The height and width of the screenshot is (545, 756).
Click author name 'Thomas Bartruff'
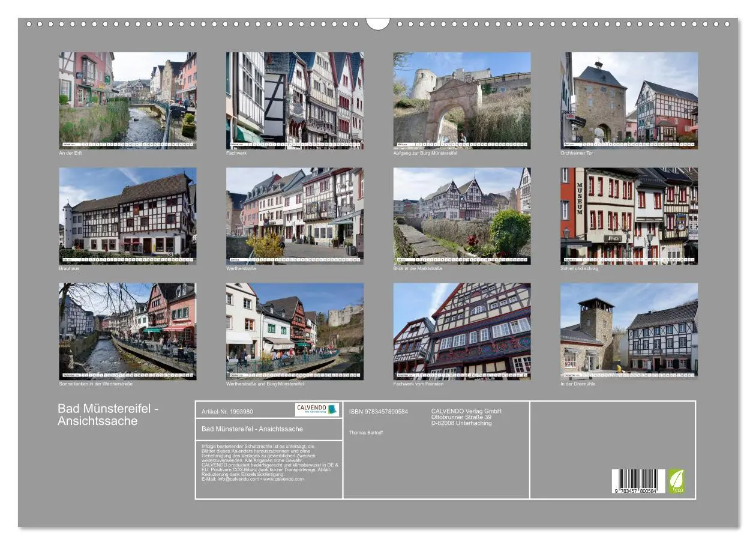pos(366,432)
